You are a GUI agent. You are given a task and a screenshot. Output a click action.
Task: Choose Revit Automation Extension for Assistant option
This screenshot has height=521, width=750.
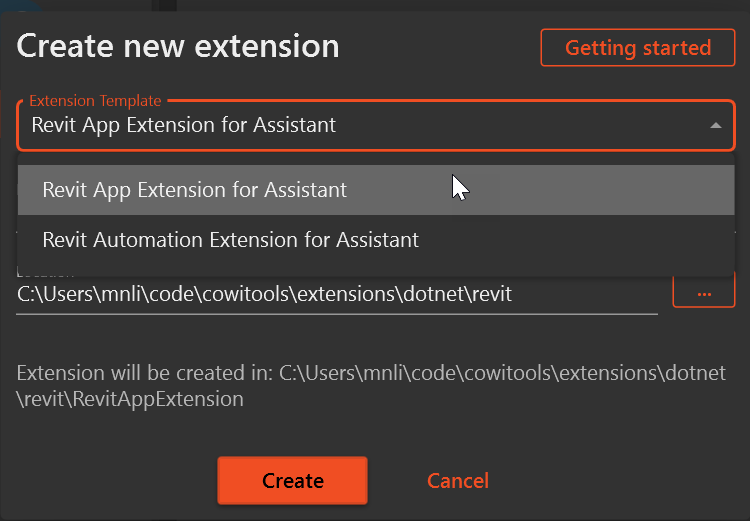click(231, 240)
